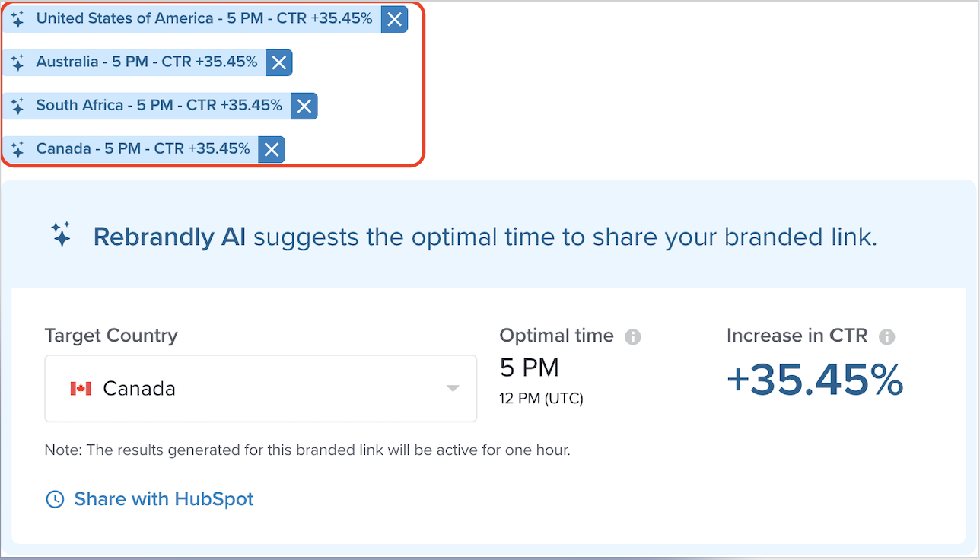Click Share with HubSpot link

tap(164, 499)
